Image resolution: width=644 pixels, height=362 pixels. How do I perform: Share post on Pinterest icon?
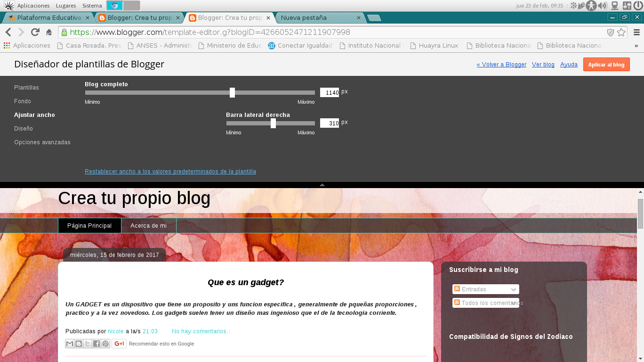point(105,344)
